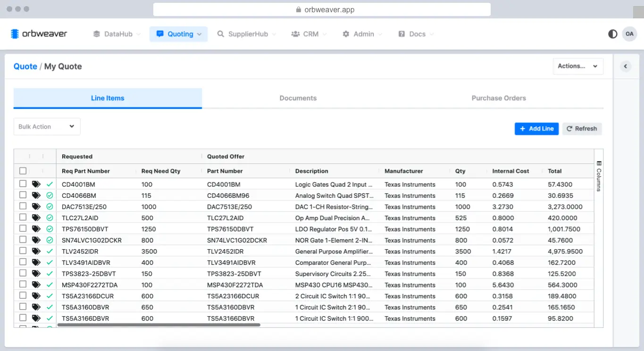The width and height of the screenshot is (644, 351).
Task: Click the horizontal table scrollbar
Action: [x=159, y=325]
